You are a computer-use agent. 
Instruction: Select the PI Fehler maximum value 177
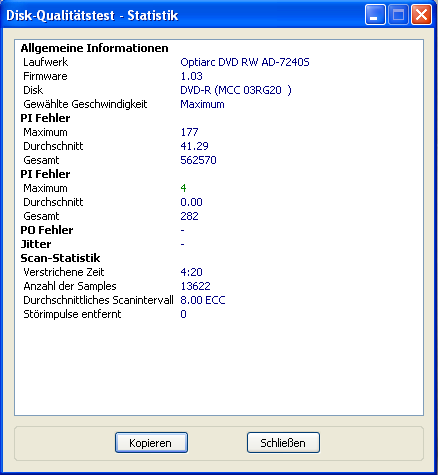(189, 132)
